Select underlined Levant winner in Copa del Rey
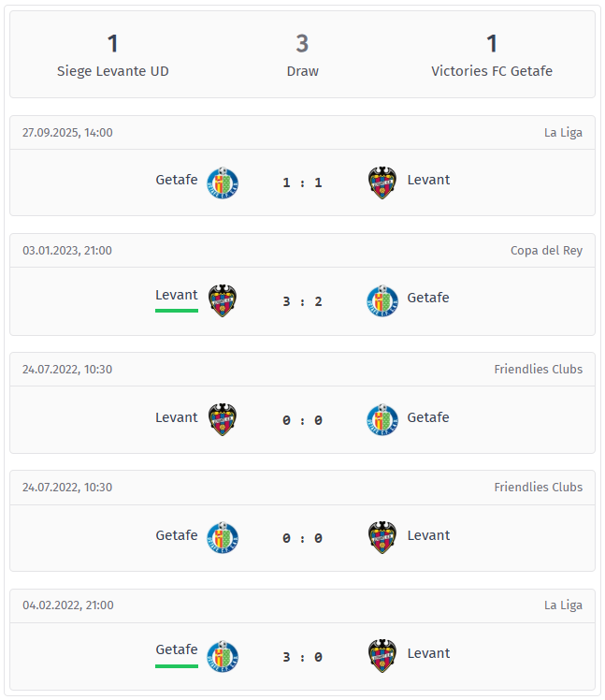This screenshot has height=700, width=605. click(177, 296)
